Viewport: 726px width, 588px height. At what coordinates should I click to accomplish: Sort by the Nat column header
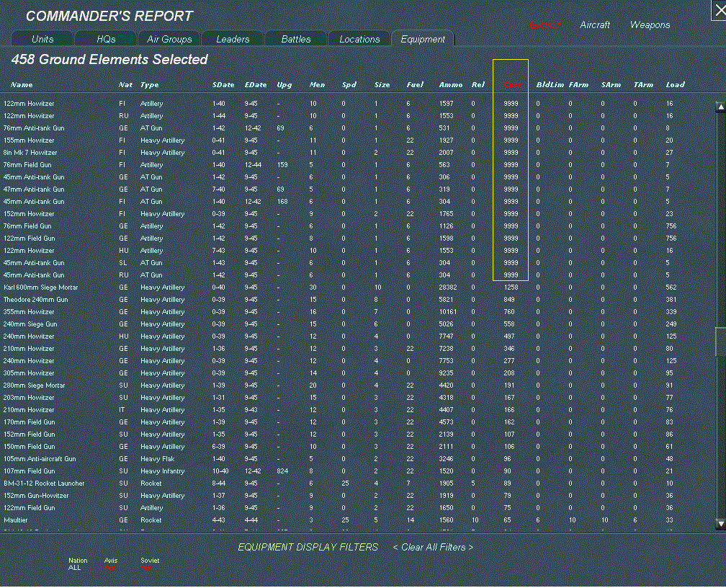125,85
